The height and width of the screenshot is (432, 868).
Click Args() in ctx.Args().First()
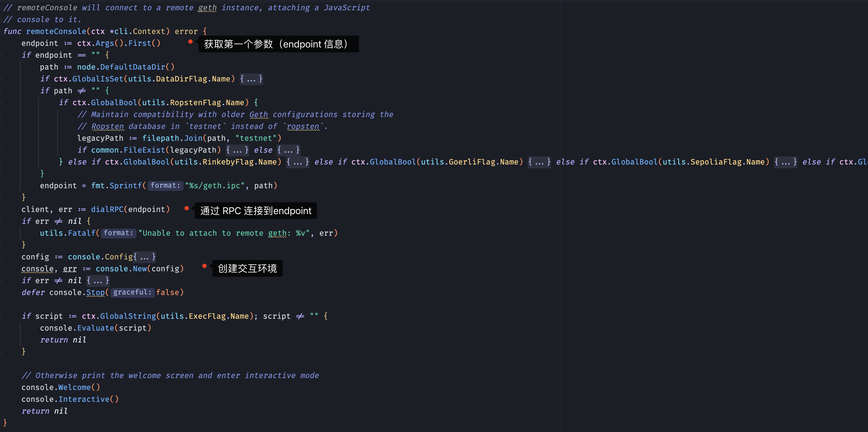pos(109,43)
